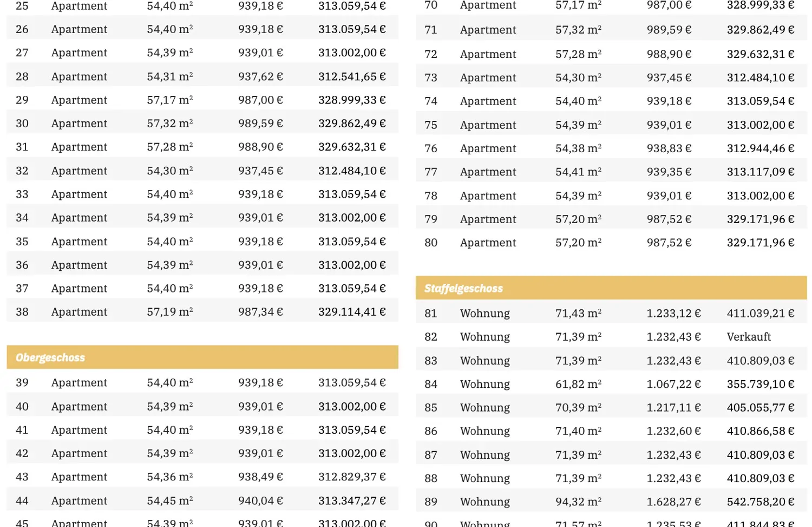Click the 313.347,27 € price for unit 44
This screenshot has height=527, width=812.
click(x=352, y=500)
